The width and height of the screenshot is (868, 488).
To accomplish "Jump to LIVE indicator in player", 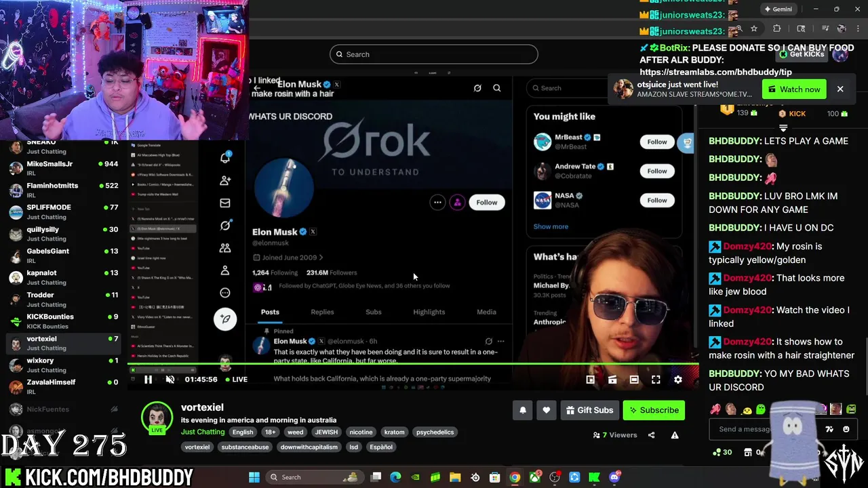I will 236,380.
